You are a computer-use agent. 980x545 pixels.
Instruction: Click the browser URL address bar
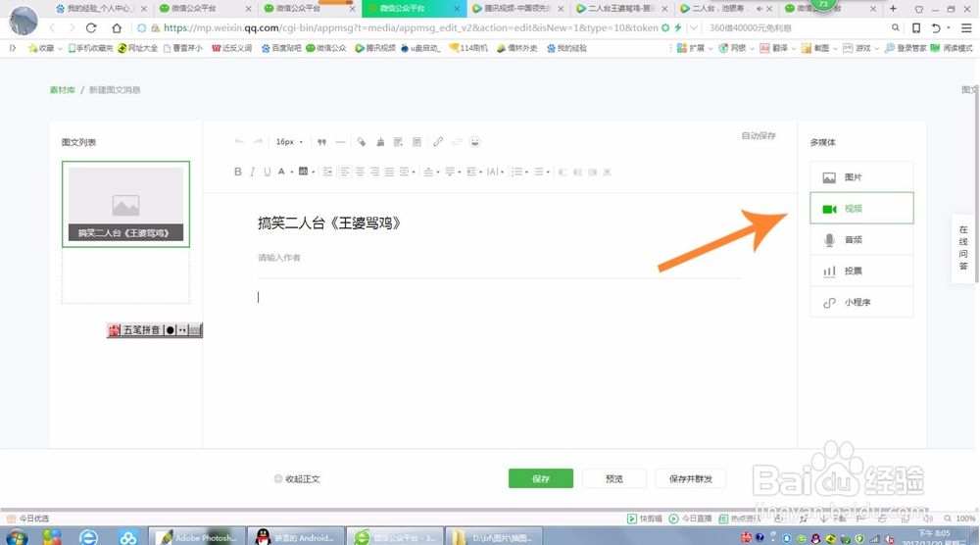[410, 27]
